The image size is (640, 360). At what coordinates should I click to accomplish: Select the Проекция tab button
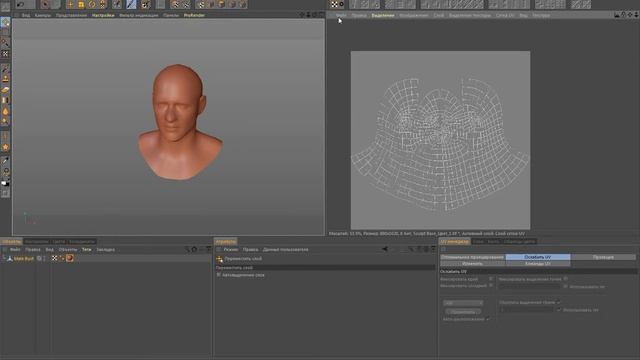603,257
